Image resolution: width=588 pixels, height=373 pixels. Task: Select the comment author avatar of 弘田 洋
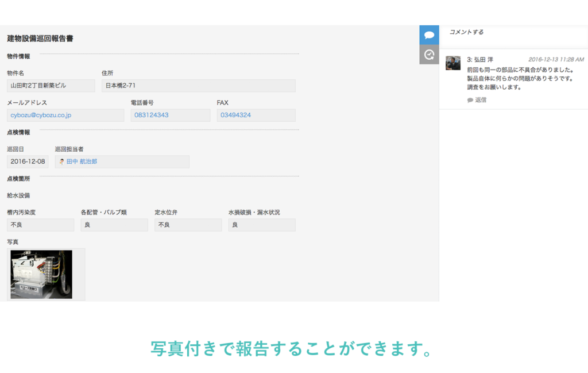(x=454, y=63)
